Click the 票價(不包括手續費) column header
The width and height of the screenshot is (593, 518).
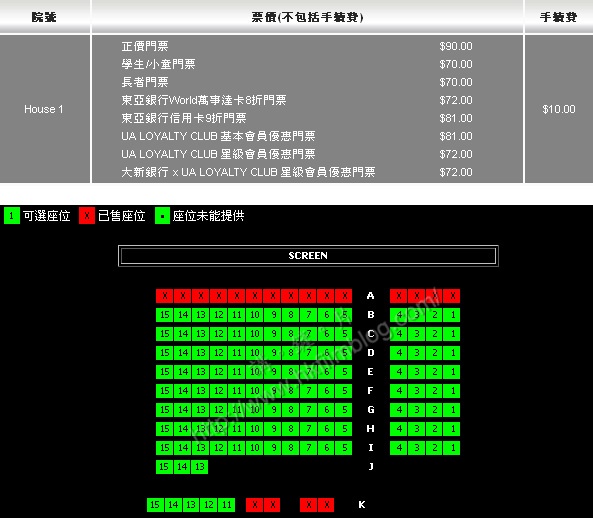tap(307, 17)
